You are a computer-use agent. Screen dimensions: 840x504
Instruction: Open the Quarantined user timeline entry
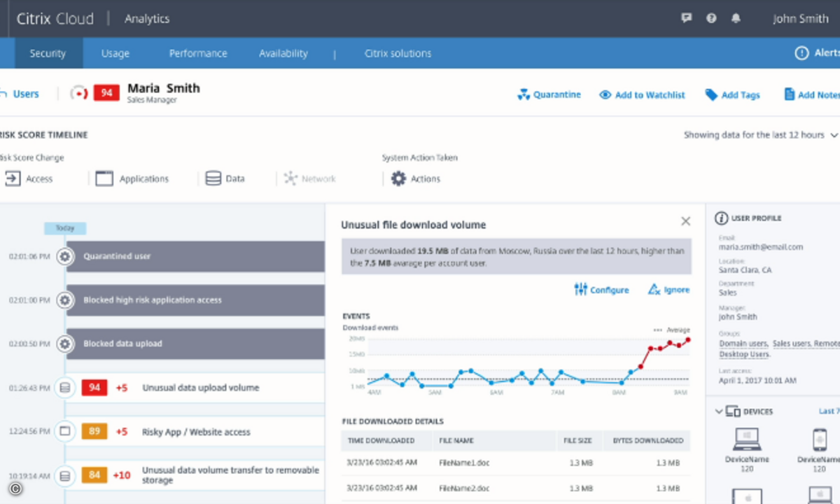195,256
